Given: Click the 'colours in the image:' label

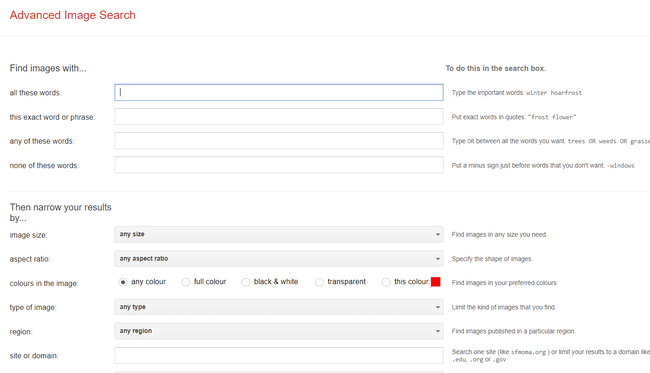Looking at the screenshot, I should point(44,283).
